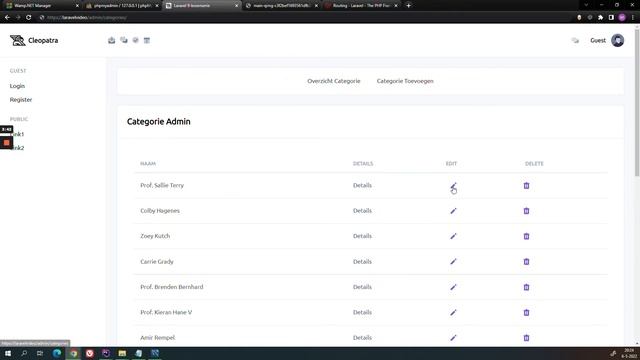Viewport: 640px width, 360px height.
Task: Delete Carrie Grady with trash icon
Action: pos(526,262)
